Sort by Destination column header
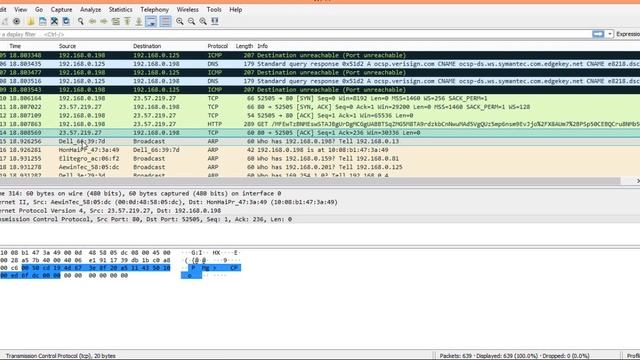640x360 pixels. point(147,46)
